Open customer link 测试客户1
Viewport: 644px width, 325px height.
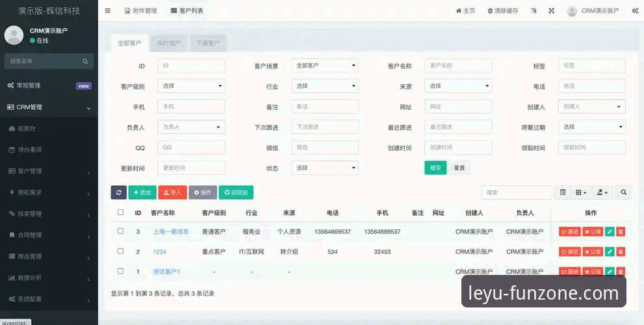coord(166,272)
